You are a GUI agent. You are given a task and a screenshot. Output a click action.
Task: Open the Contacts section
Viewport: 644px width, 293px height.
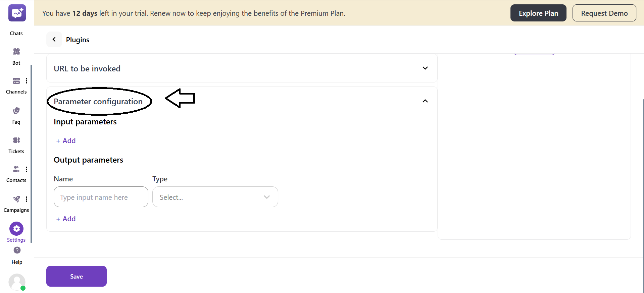[x=16, y=169]
